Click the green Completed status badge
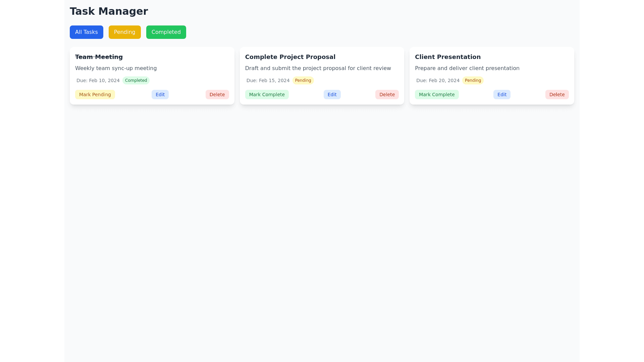The image size is (644, 362). [x=136, y=80]
